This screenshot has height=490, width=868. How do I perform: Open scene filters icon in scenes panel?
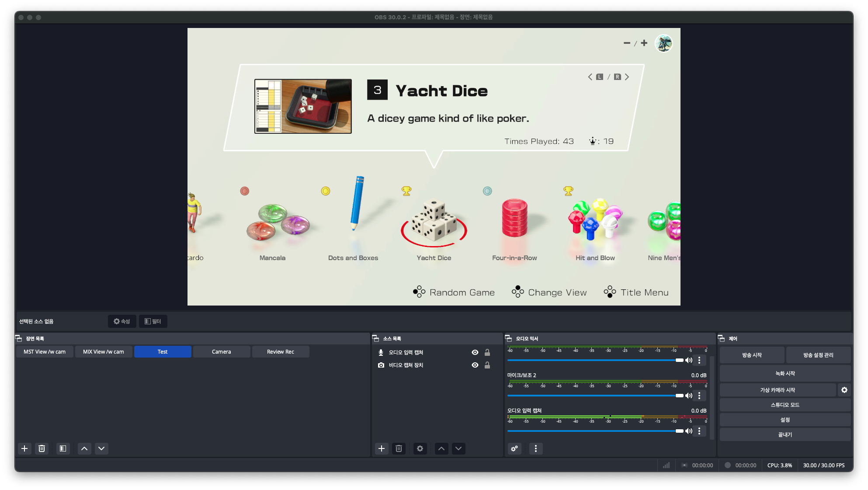coord(63,448)
